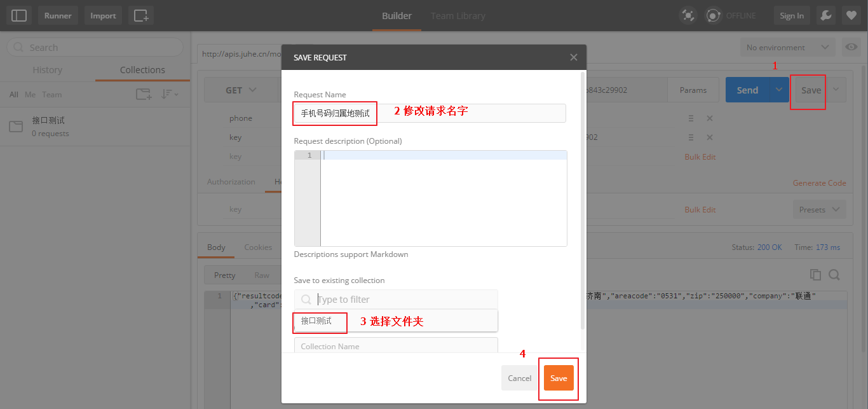Expand the Send button dropdown arrow
Screen dimensions: 868x409
(779, 90)
